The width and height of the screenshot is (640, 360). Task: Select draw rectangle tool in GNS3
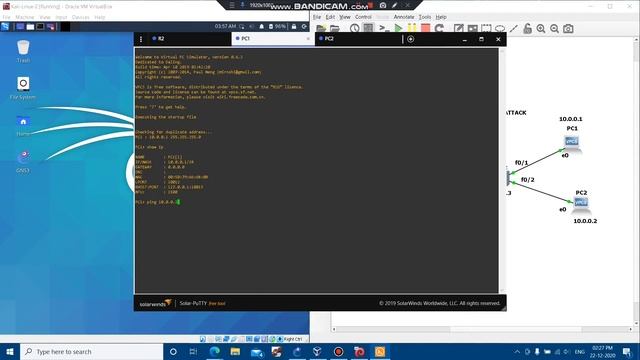pos(486,29)
